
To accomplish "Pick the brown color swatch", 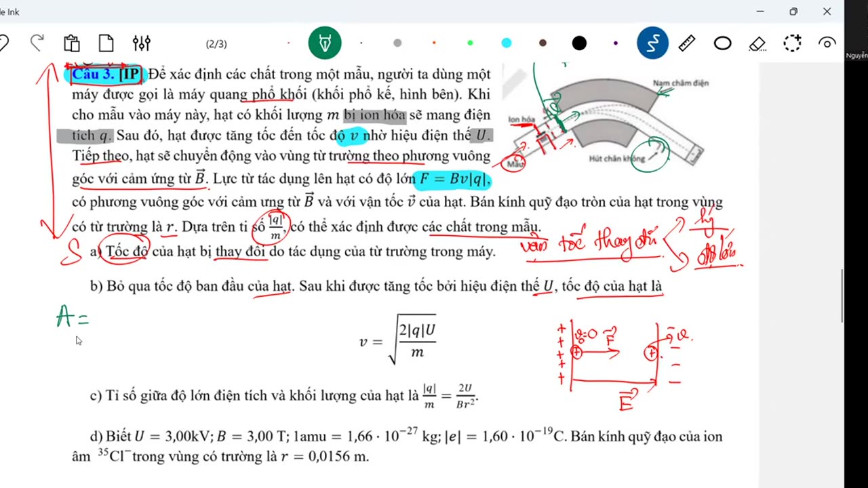I will click(x=542, y=43).
